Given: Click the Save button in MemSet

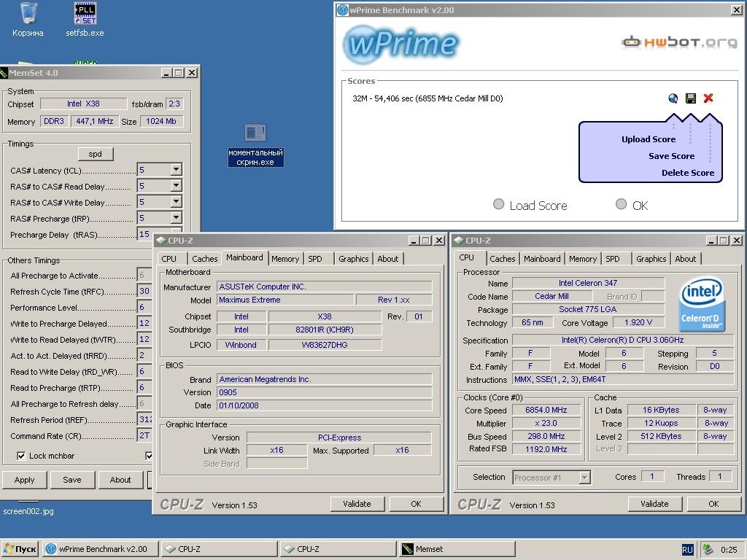Looking at the screenshot, I should click(72, 480).
